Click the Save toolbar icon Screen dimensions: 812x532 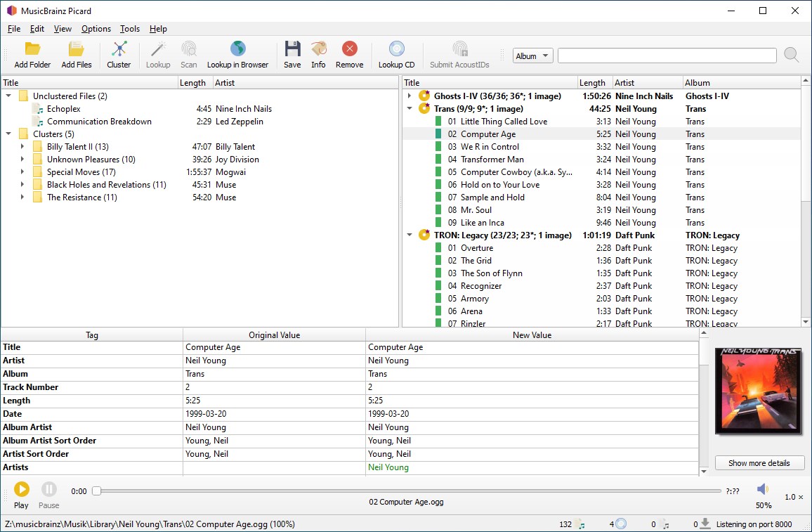point(292,49)
